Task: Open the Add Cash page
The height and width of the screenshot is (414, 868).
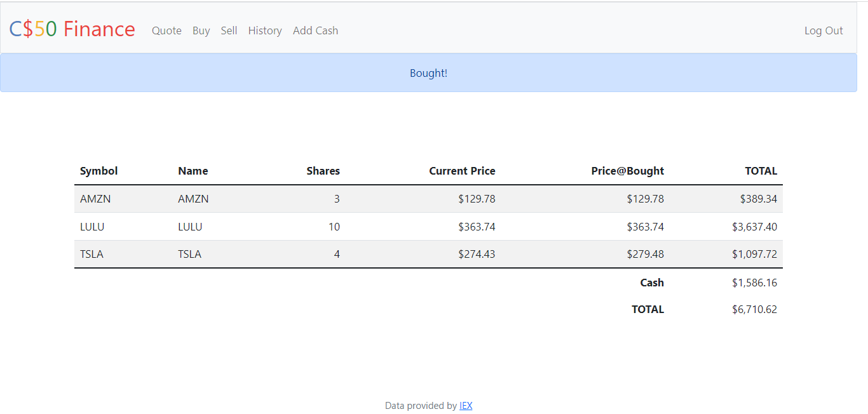Action: coord(315,30)
